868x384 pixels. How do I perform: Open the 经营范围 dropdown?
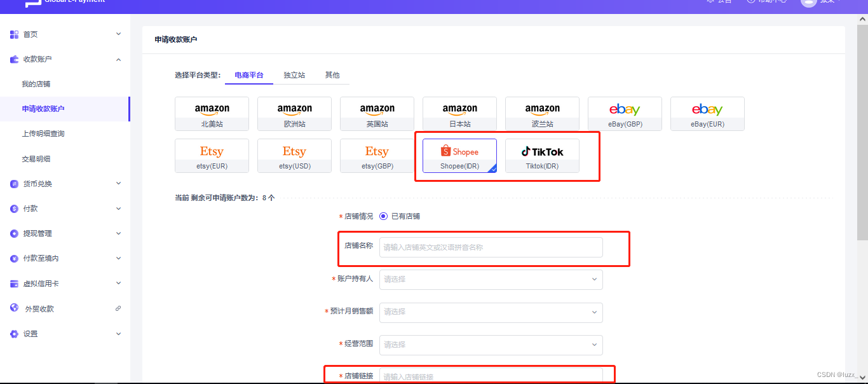(x=491, y=345)
